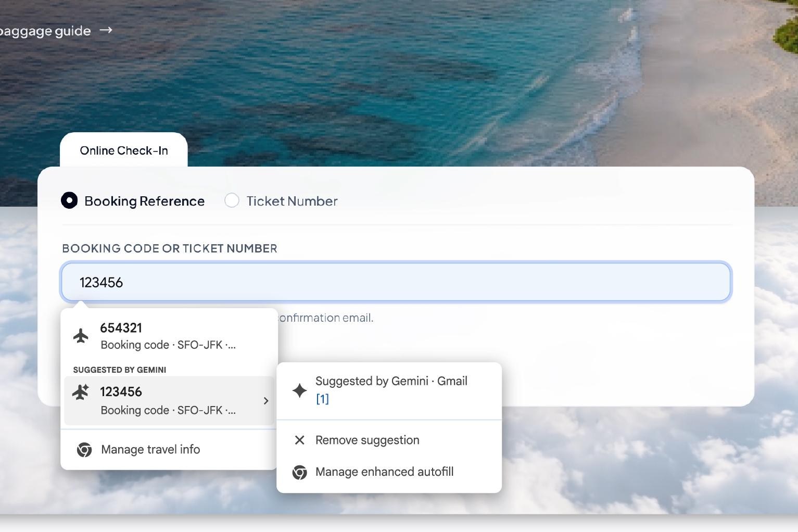Open Manage enhanced autofill
The image size is (798, 532).
point(389,472)
